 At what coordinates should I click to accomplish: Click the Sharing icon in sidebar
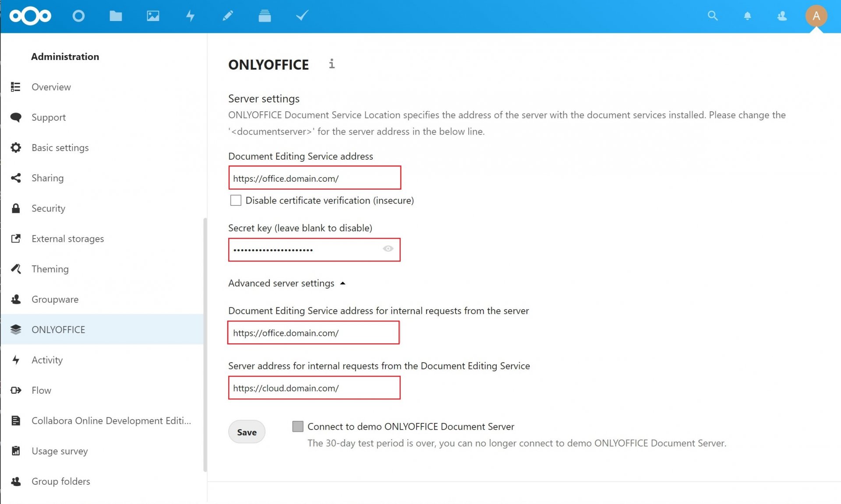(x=16, y=178)
